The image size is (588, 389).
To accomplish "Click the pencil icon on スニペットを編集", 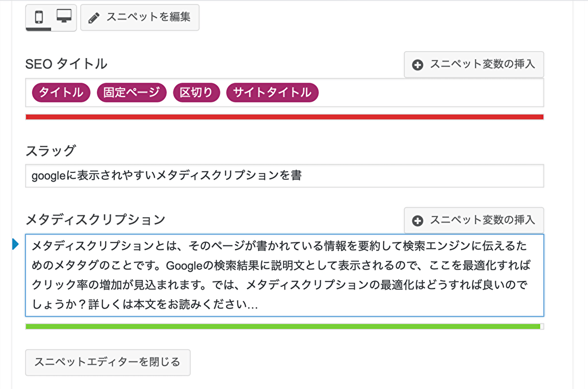I will point(95,17).
